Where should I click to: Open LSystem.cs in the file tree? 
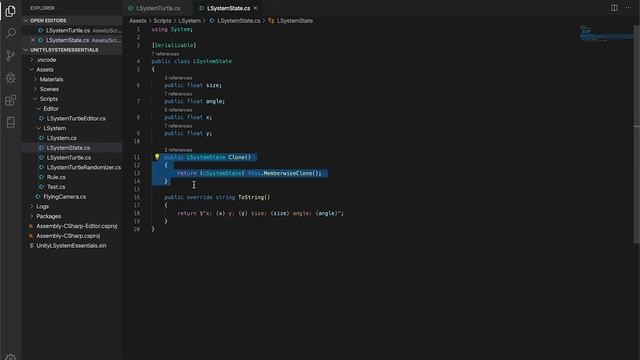[x=61, y=138]
